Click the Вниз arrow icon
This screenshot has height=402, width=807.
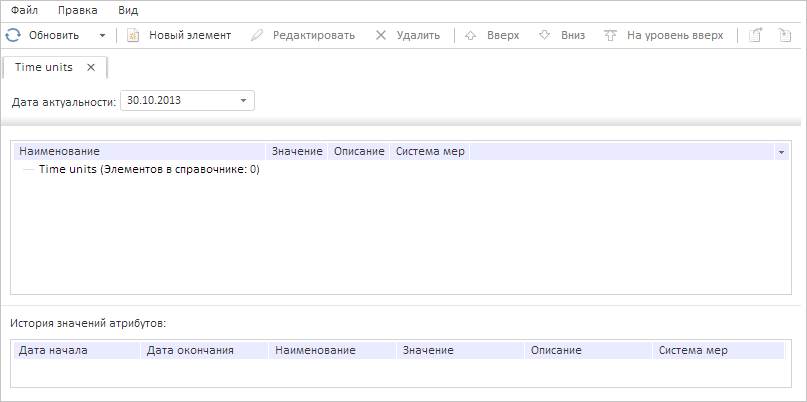[544, 35]
